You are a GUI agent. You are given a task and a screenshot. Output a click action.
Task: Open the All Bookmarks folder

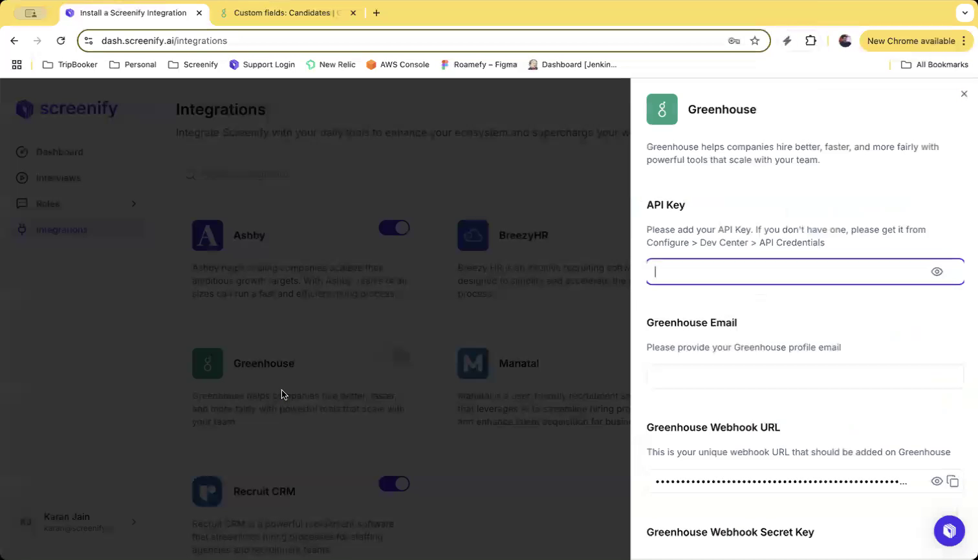click(935, 65)
